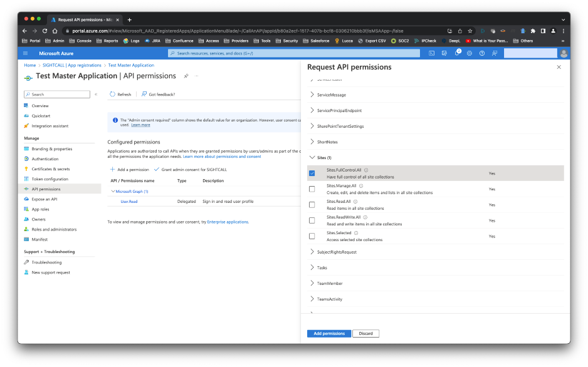Show info for Sites.Read.All permission
Image resolution: width=588 pixels, height=367 pixels.
[355, 202]
